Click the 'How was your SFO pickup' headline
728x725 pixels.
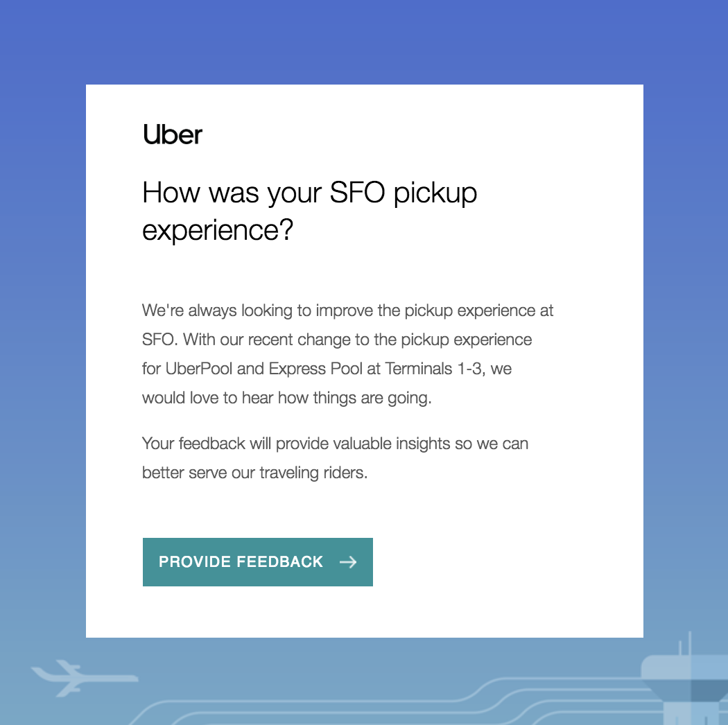tap(310, 192)
